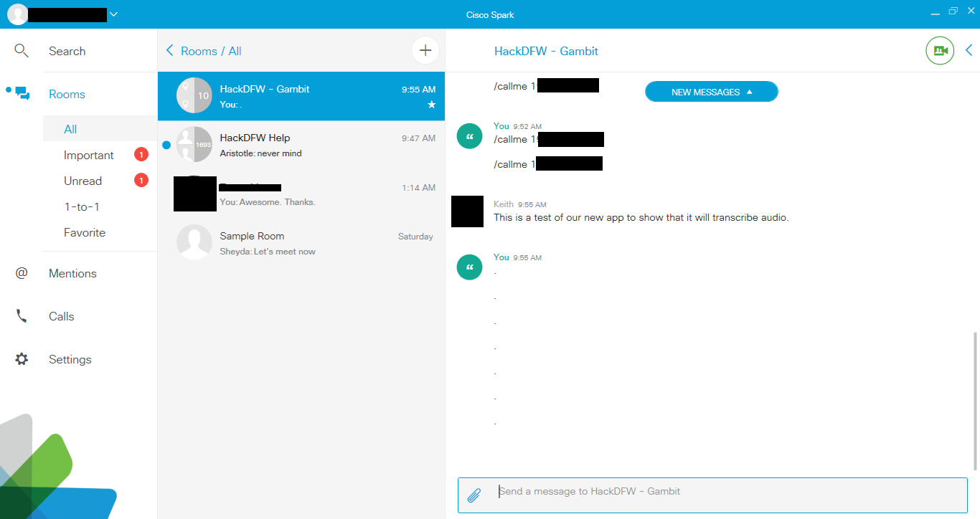Open the Sample Room conversation
980x519 pixels.
(301, 243)
